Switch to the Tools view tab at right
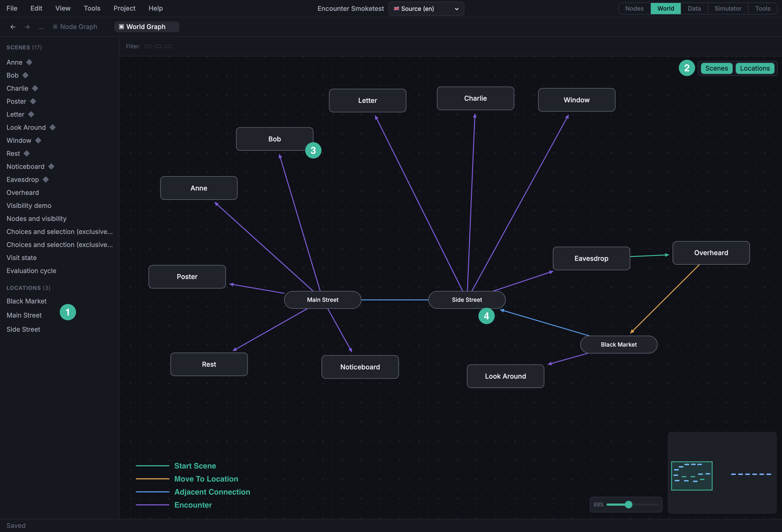 [x=762, y=8]
